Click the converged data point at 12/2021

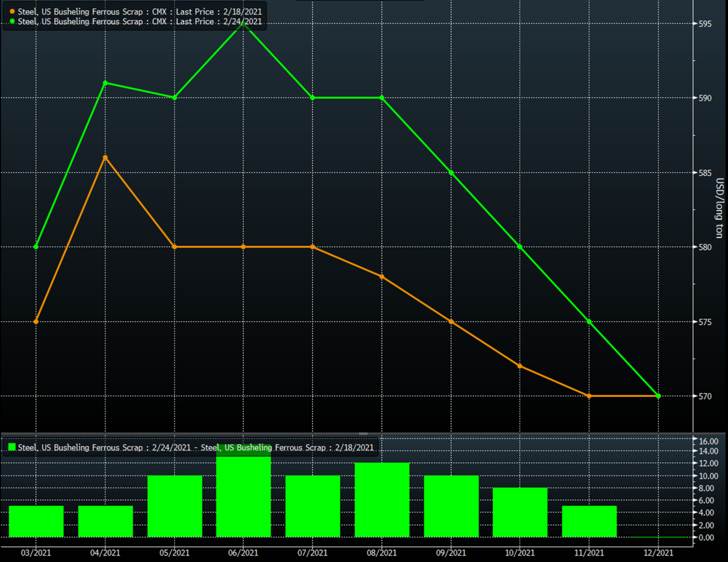click(659, 396)
